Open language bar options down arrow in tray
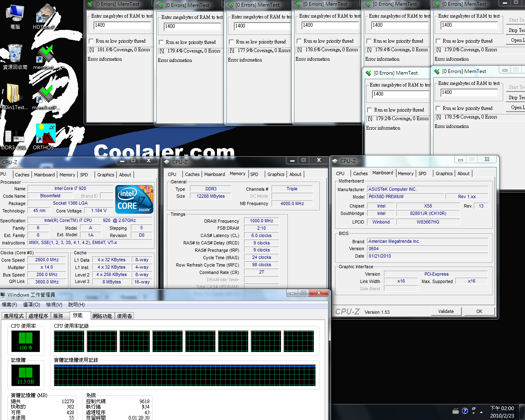The width and height of the screenshot is (525, 420). click(474, 413)
